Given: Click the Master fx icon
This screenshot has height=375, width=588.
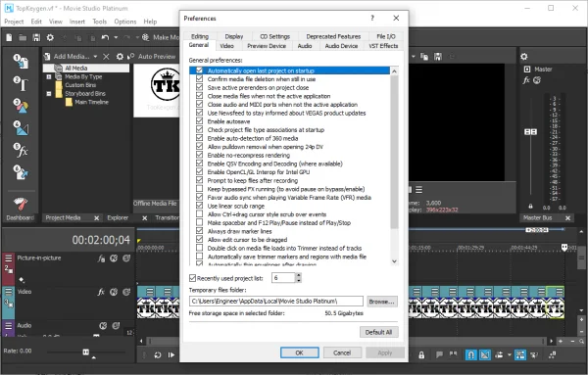Looking at the screenshot, I should pos(526,80).
